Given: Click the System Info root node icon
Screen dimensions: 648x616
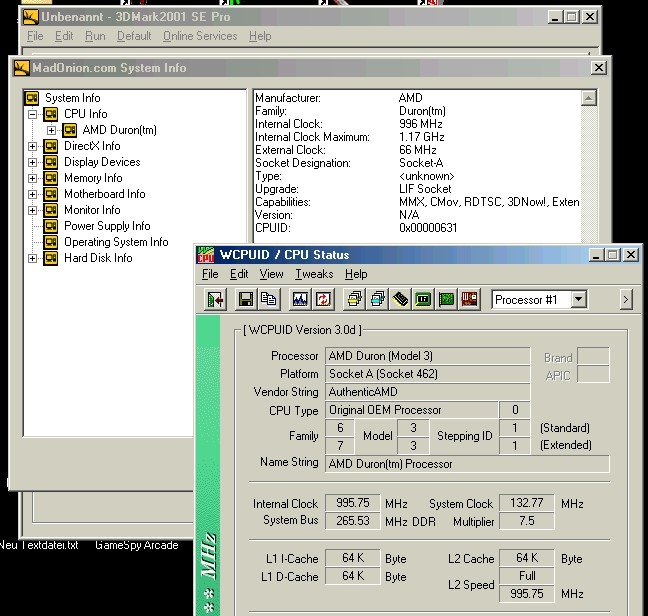Looking at the screenshot, I should tap(32, 98).
